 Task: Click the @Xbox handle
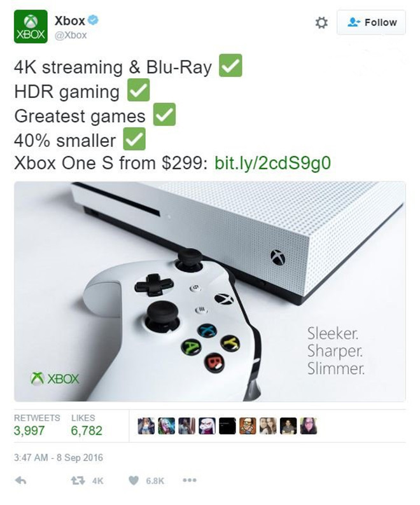click(x=71, y=35)
